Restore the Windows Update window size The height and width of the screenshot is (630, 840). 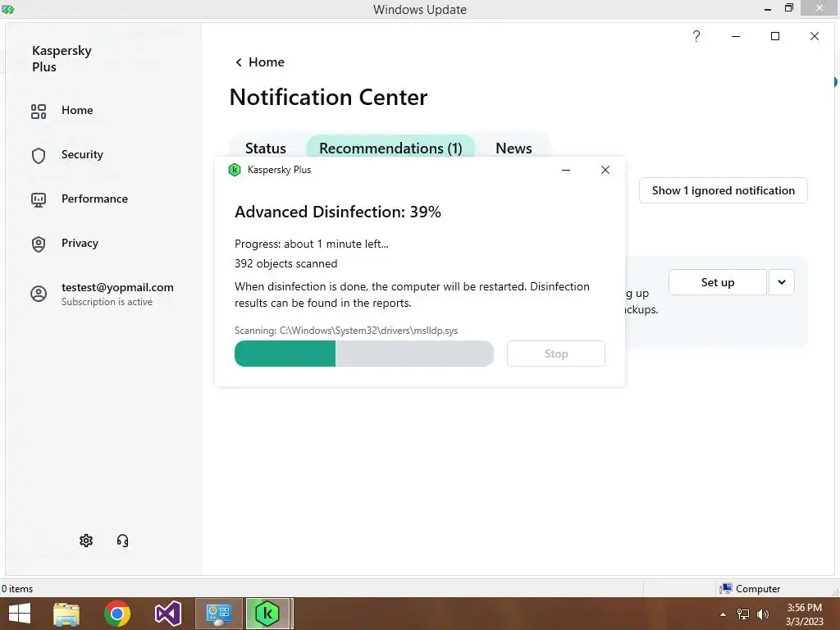pyautogui.click(x=788, y=8)
